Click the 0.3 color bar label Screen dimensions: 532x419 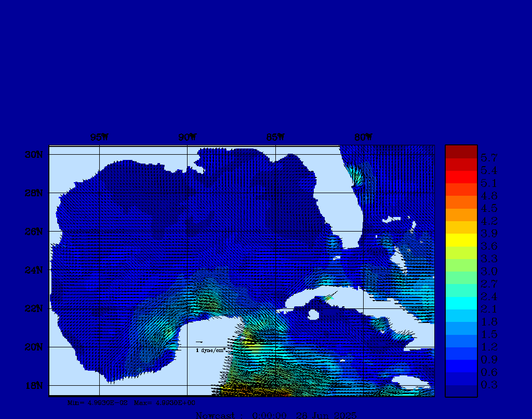(x=489, y=385)
